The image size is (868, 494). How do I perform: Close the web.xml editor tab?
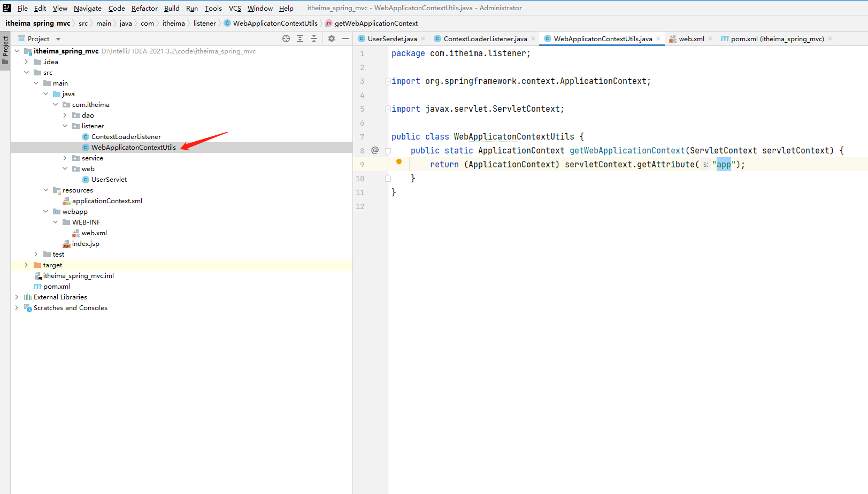click(x=710, y=38)
